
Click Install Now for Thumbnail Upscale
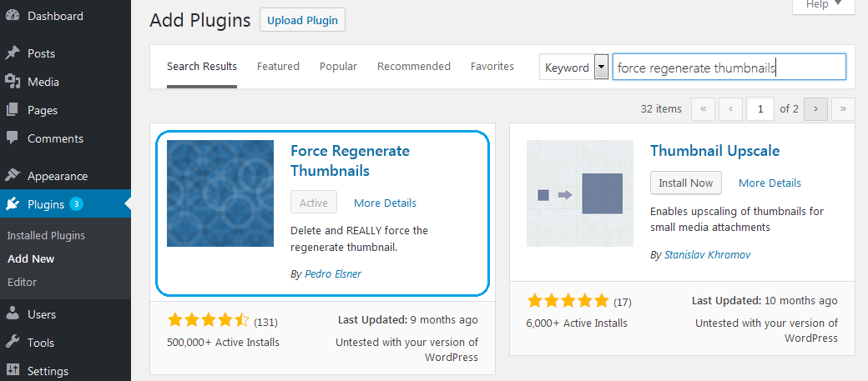pos(686,183)
